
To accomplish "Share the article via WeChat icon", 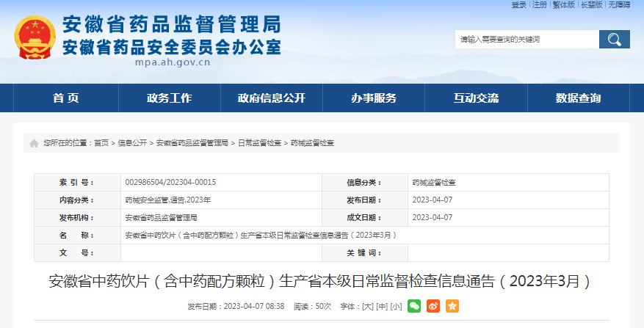I will tap(414, 306).
